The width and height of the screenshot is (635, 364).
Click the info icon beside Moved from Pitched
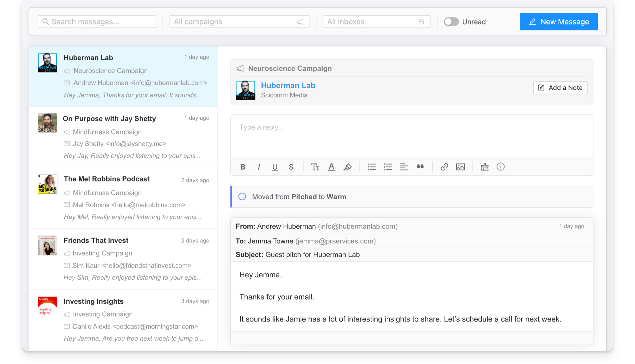click(242, 197)
